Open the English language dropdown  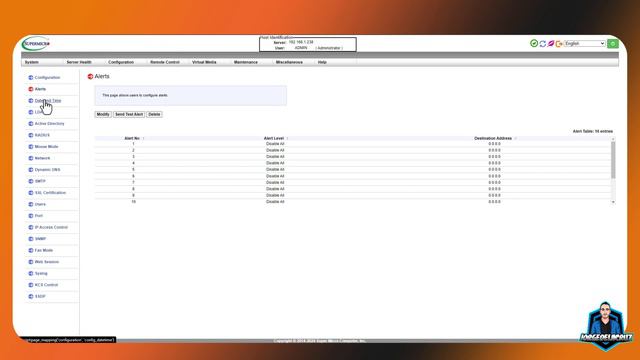click(584, 43)
